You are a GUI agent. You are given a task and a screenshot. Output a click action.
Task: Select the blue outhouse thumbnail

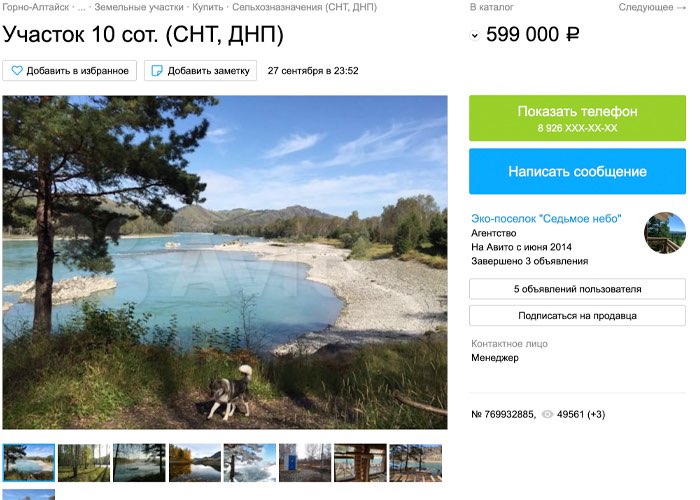(x=304, y=462)
